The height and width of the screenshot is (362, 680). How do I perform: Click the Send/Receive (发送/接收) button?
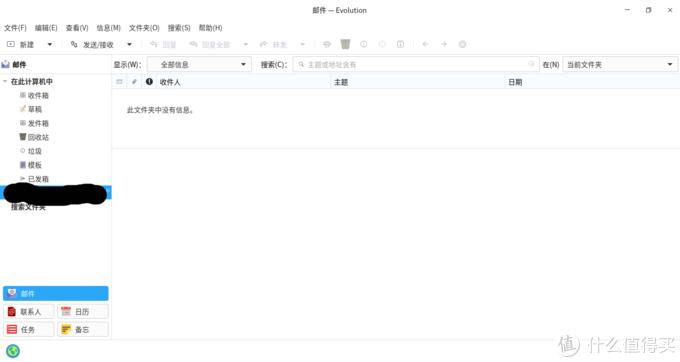(x=92, y=44)
